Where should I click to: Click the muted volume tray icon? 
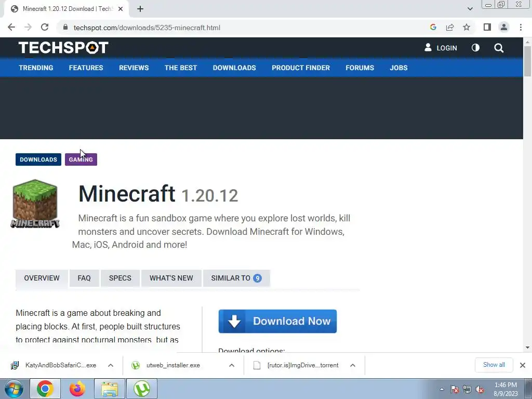coord(480,389)
